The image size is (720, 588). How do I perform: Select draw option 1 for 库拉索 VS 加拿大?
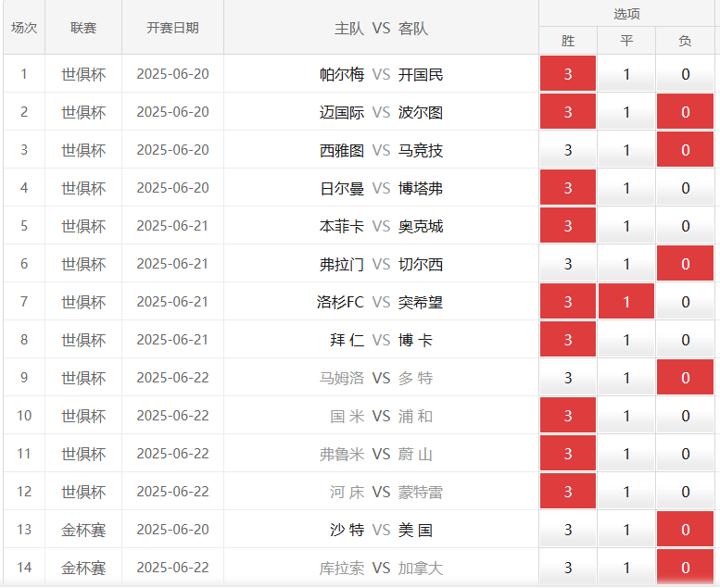(x=626, y=568)
